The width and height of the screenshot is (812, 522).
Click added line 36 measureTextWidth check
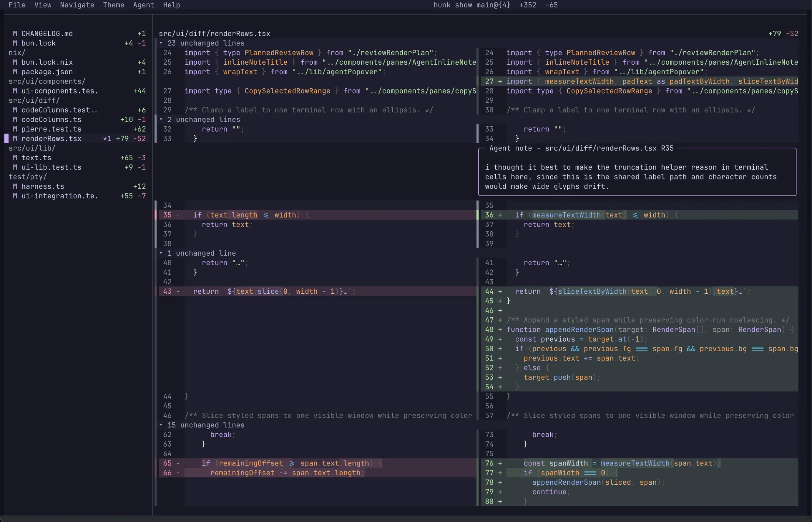click(x=639, y=215)
